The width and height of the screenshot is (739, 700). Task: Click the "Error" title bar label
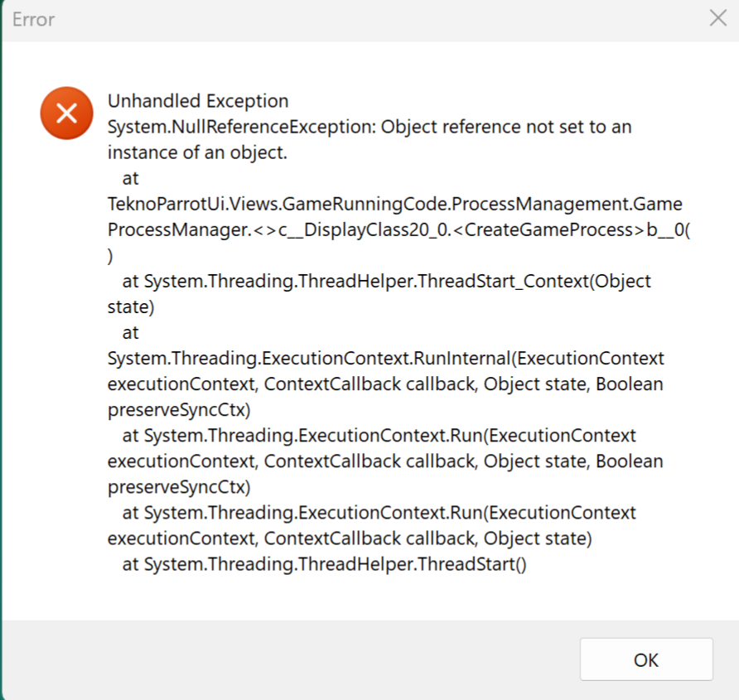tap(33, 18)
